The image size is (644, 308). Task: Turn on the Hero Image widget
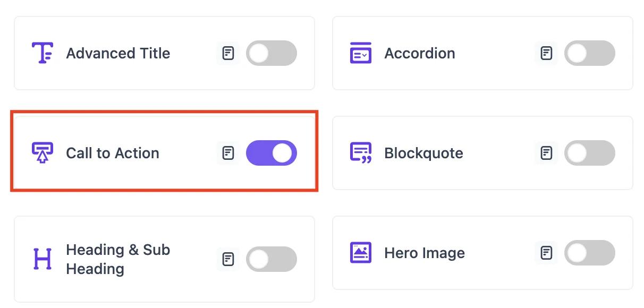pos(589,253)
